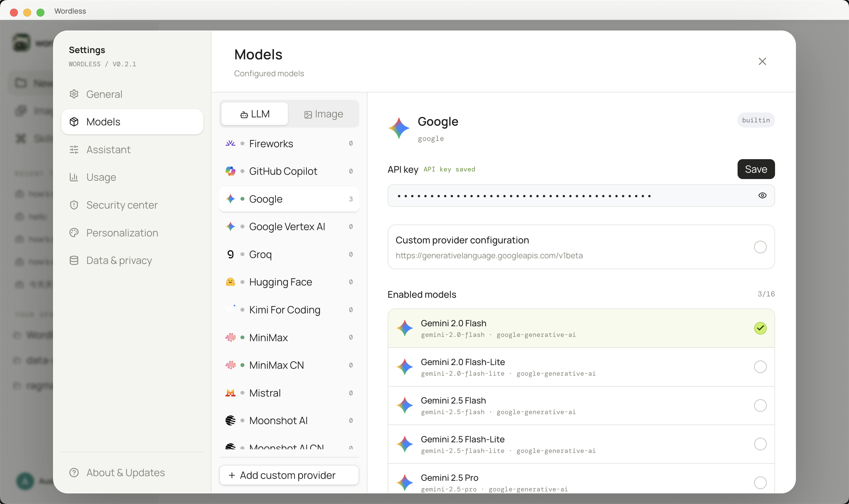Select the GitHub Copilot provider row
Image resolution: width=849 pixels, height=504 pixels.
[289, 171]
